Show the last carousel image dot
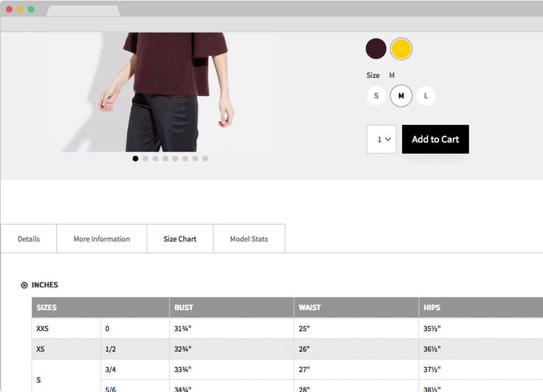Screen dimensions: 543x392 tap(205, 159)
